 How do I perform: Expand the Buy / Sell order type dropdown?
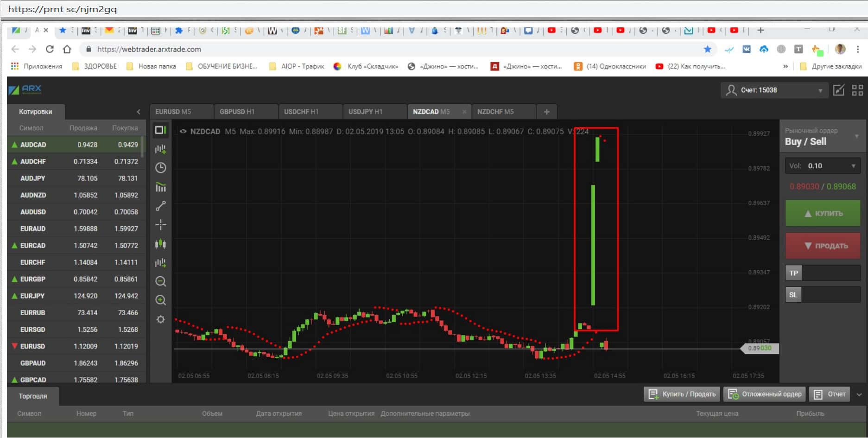[x=856, y=136]
